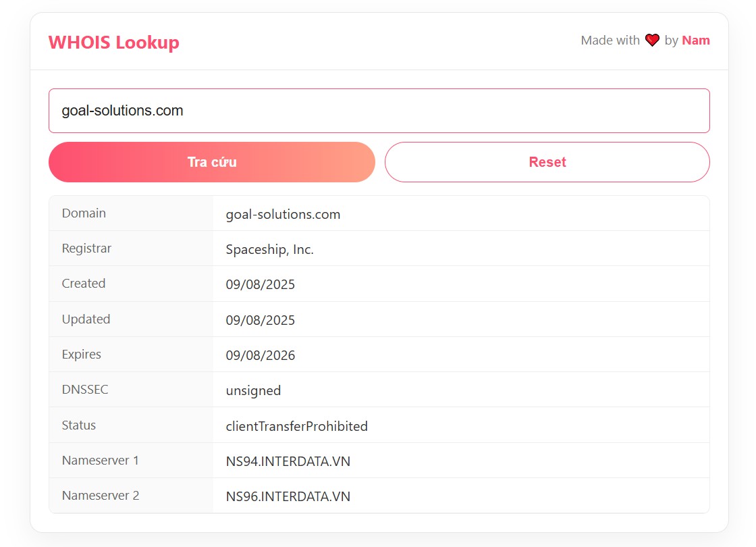Select the domain value goal-solutions.com in results
Viewport: 756px width, 547px height.
[x=283, y=214]
